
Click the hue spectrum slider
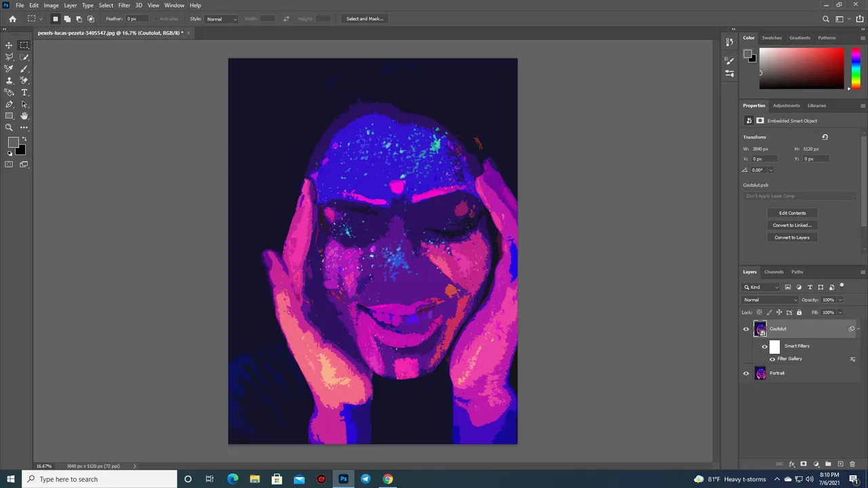856,68
